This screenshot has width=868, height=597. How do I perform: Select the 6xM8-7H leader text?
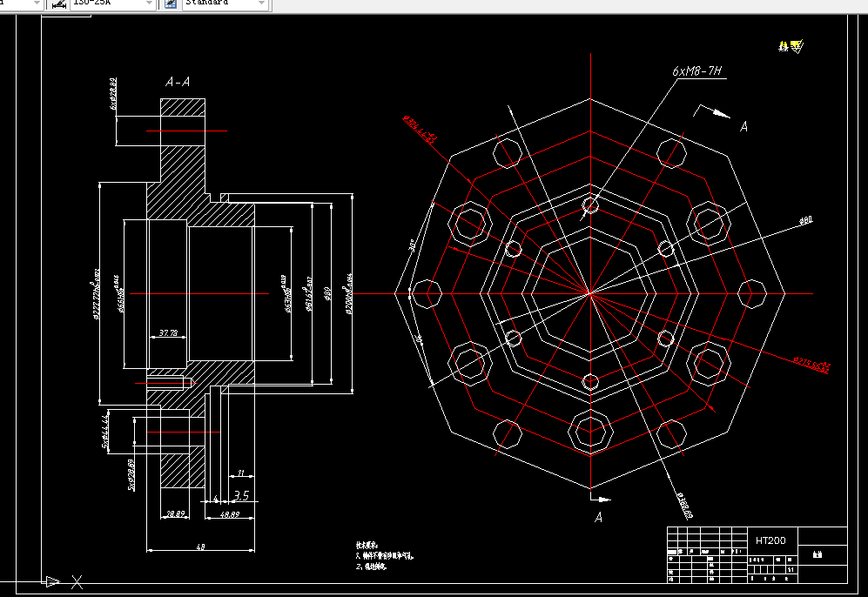coord(697,70)
